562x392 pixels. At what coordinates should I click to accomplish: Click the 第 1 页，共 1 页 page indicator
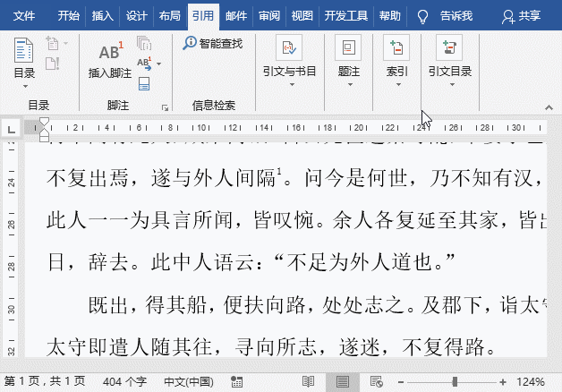tap(45, 381)
